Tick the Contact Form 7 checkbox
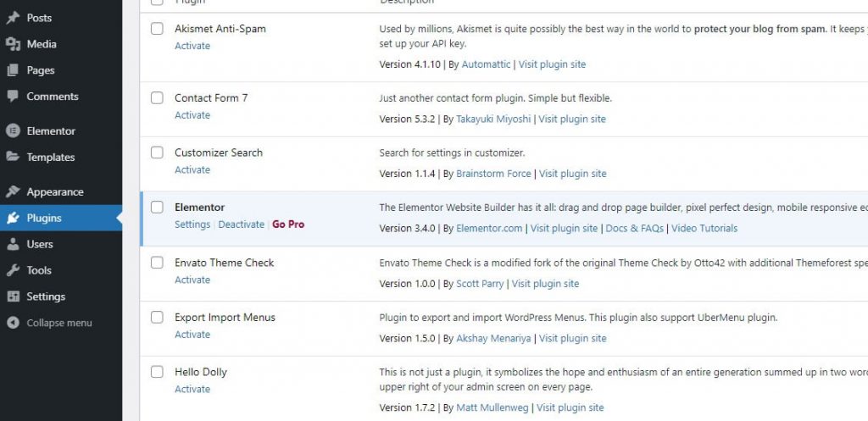 point(157,98)
